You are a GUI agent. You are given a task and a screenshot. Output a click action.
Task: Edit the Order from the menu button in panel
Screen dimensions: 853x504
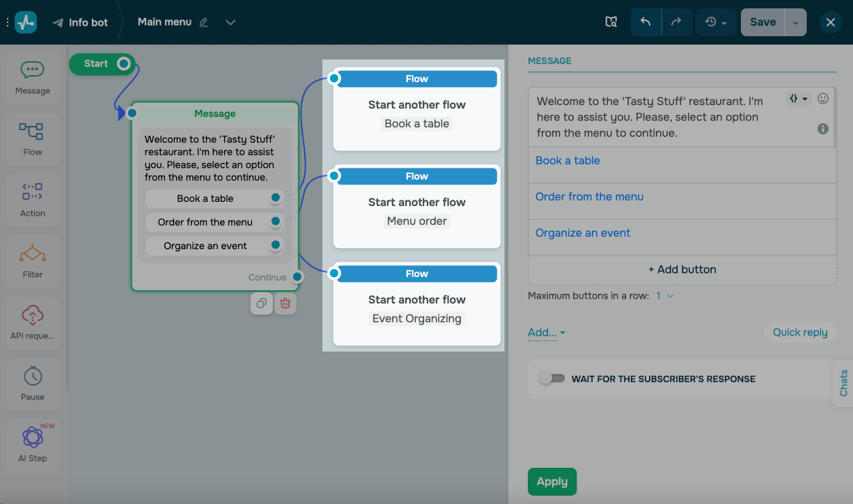pos(682,201)
